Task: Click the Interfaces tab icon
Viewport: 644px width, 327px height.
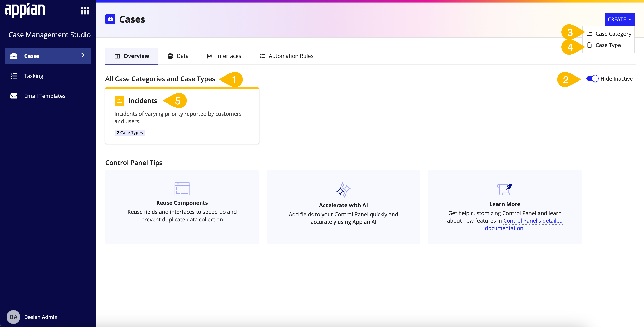Action: point(210,56)
